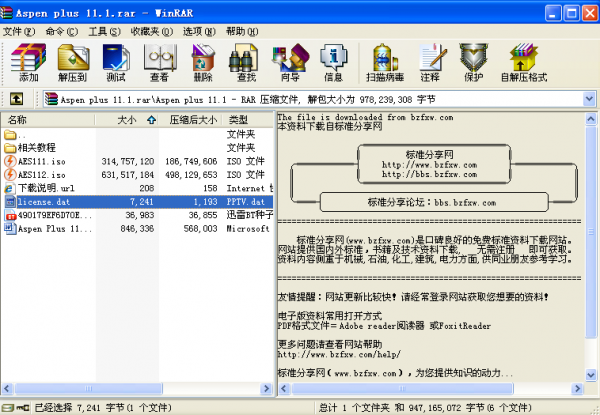Click the 迅雷BT种子 type cell
This screenshot has width=600, height=415.
coord(249,215)
